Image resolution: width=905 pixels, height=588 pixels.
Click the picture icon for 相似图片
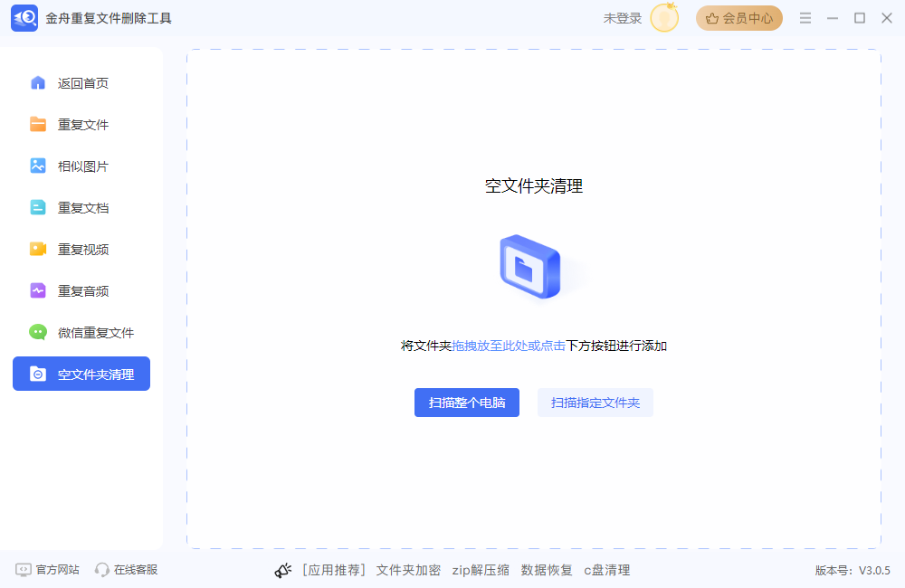point(38,166)
